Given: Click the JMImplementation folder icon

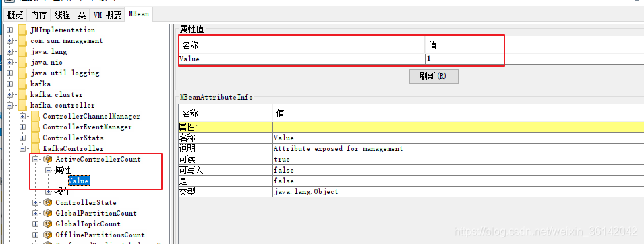Looking at the screenshot, I should [22, 30].
